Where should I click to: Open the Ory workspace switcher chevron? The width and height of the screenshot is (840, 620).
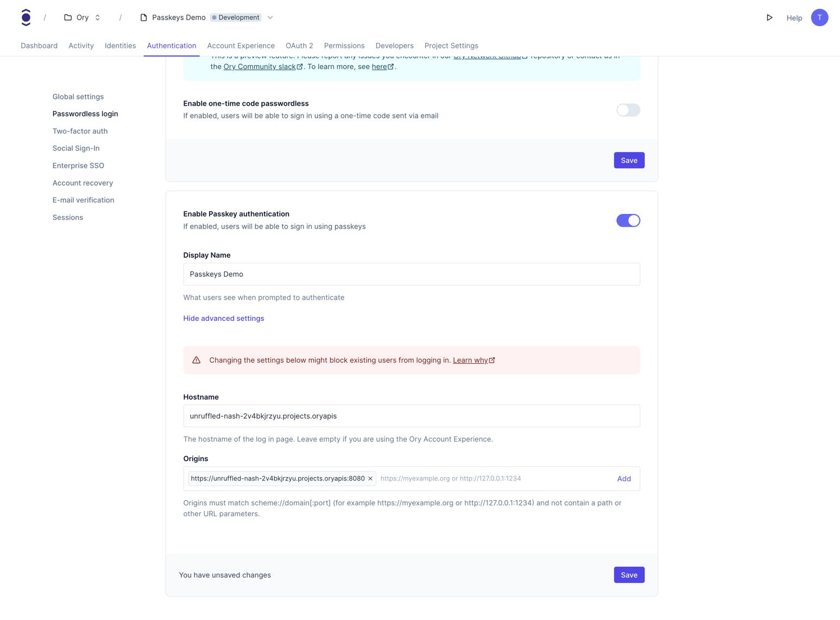click(97, 17)
